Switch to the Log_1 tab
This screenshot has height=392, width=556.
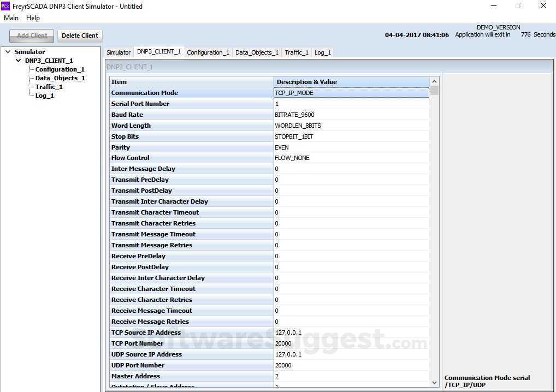[322, 52]
